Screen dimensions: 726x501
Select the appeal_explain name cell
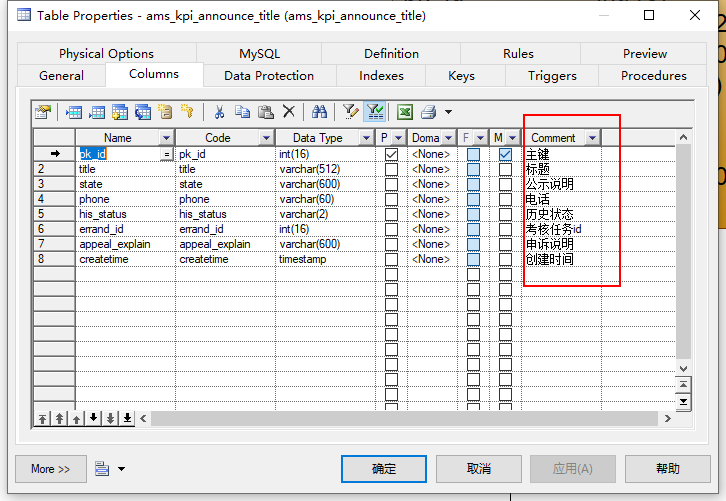tap(125, 244)
